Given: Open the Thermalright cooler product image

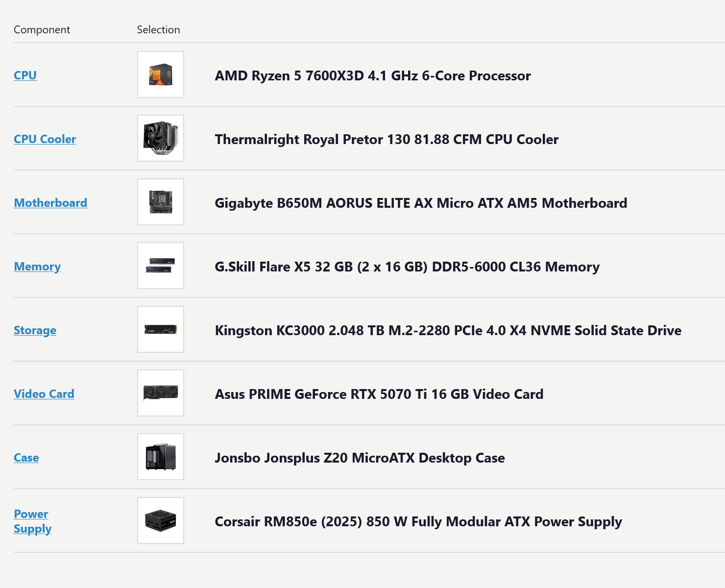Looking at the screenshot, I should (161, 138).
